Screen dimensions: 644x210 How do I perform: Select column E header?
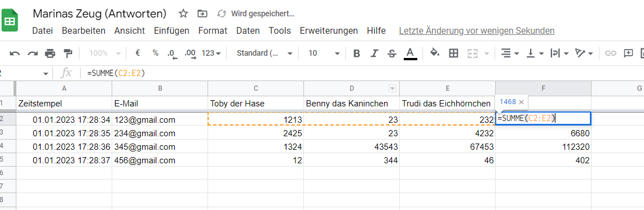pyautogui.click(x=447, y=88)
